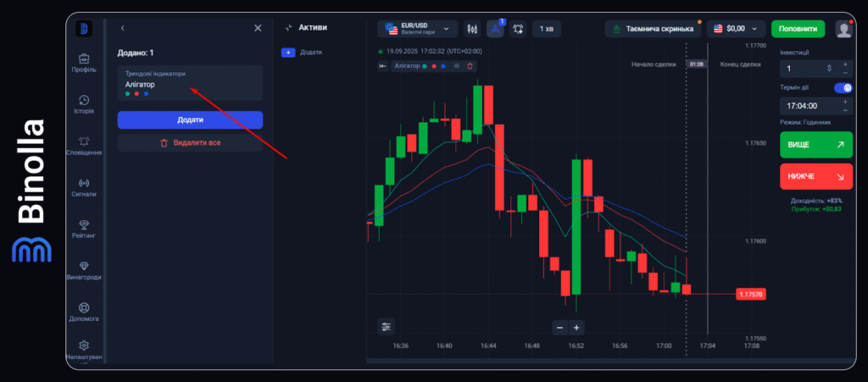Screen dimensions: 868x382
Task: Close the indicators panel with the X
Action: pyautogui.click(x=258, y=28)
